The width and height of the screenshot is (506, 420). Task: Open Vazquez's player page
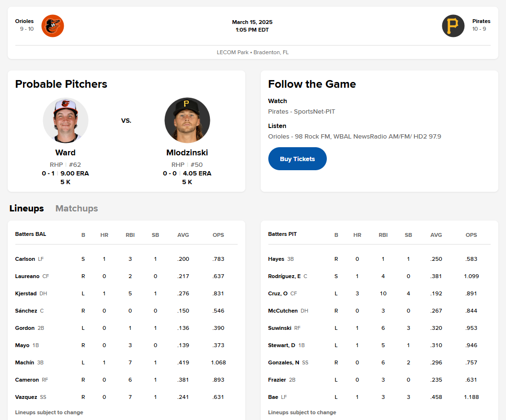point(26,397)
